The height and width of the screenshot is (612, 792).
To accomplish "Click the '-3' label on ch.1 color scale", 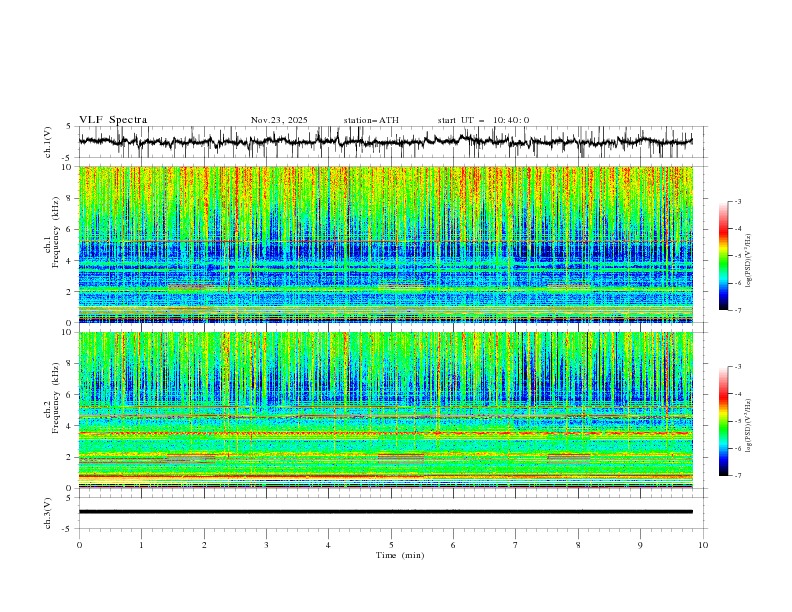I will click(x=737, y=201).
